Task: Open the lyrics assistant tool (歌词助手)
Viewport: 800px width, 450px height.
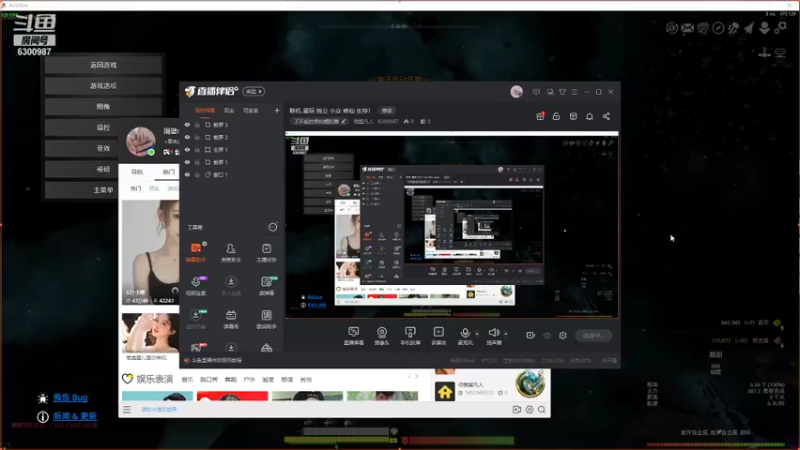Action: pos(266,319)
